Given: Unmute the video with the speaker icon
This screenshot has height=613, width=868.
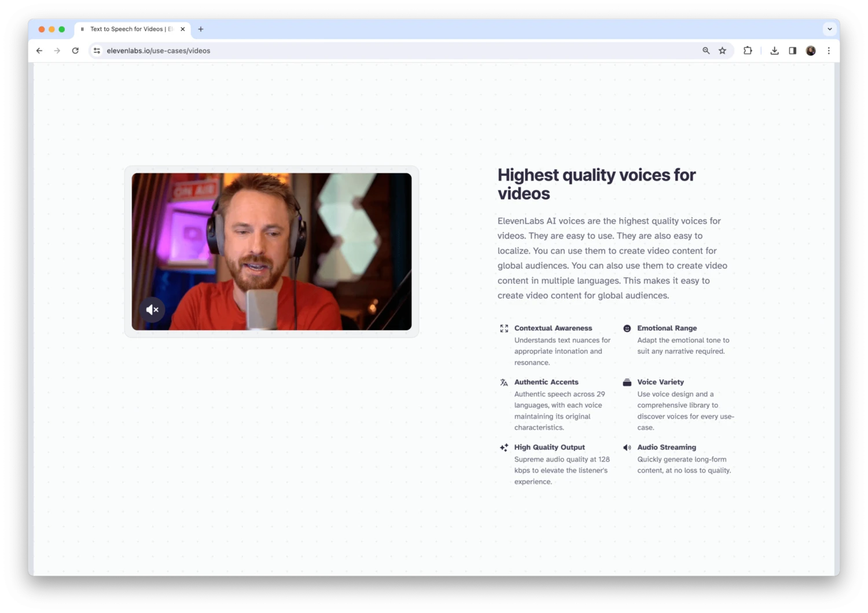Looking at the screenshot, I should [152, 310].
